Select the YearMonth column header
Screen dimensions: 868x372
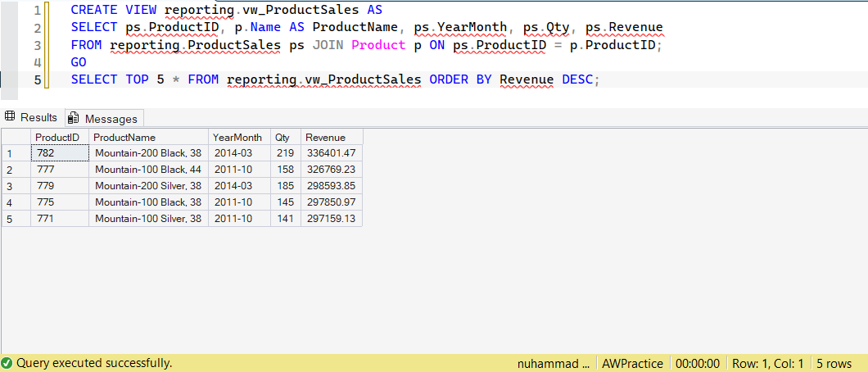coord(239,138)
